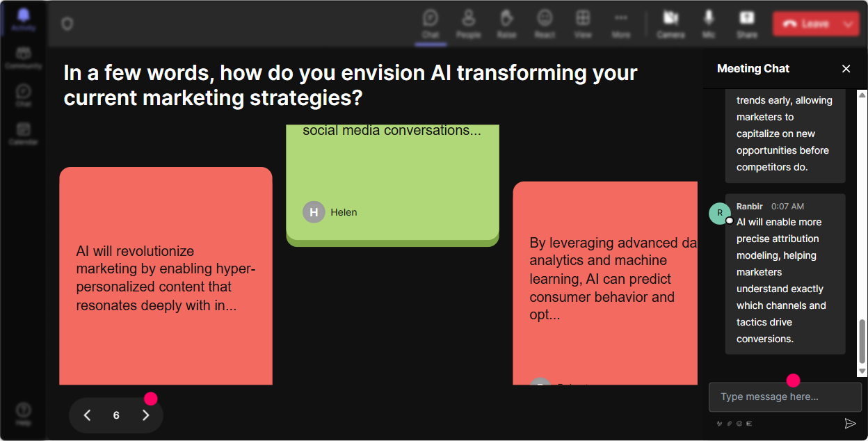Insert a GIF below message box
This screenshot has height=441, width=868.
pos(749,424)
